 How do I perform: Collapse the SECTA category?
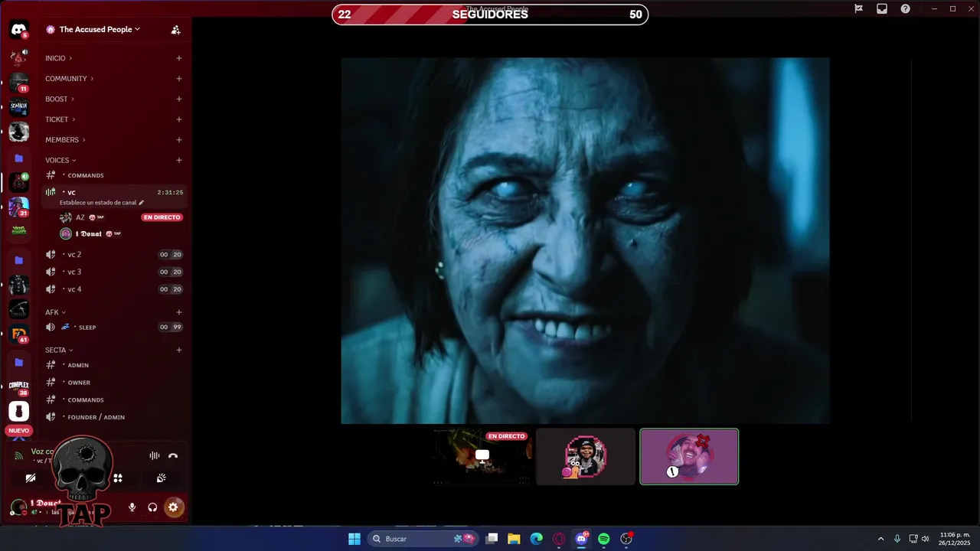59,350
